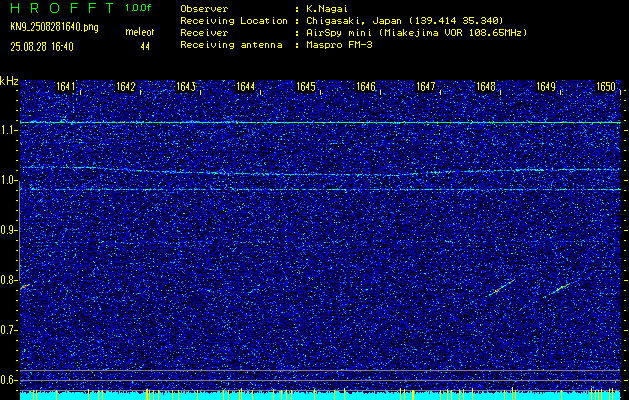This screenshot has height=400, width=629.
Task: Click the meteor echo streak below 1648
Action: [501, 288]
